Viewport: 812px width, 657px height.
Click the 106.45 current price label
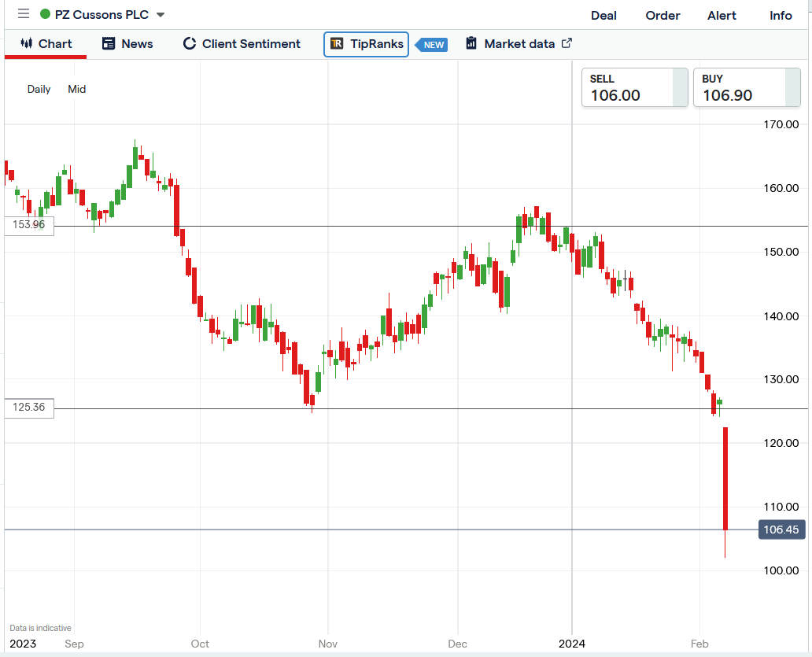(781, 530)
